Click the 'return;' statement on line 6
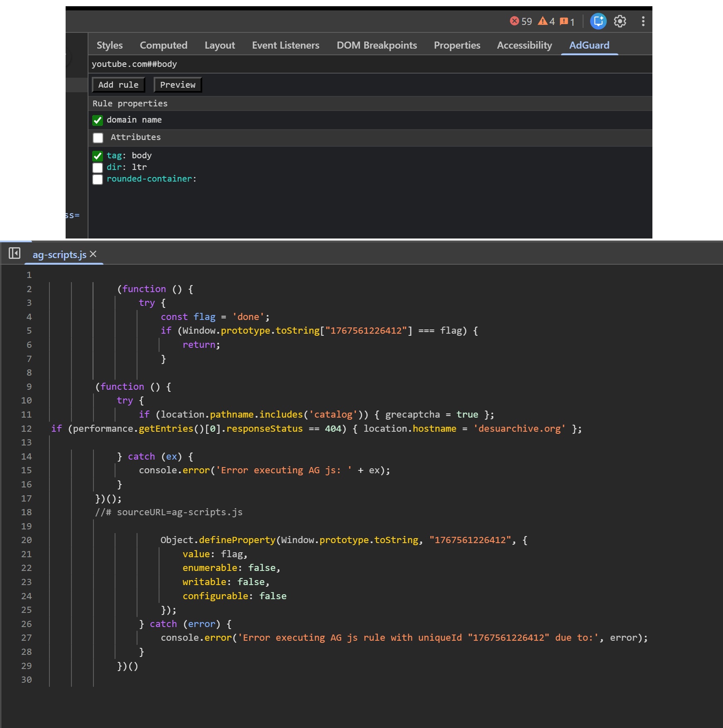Image resolution: width=723 pixels, height=728 pixels. pos(201,344)
